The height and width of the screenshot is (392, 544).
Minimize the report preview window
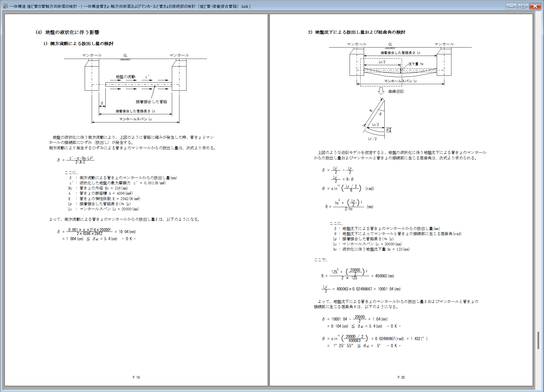pos(511,6)
